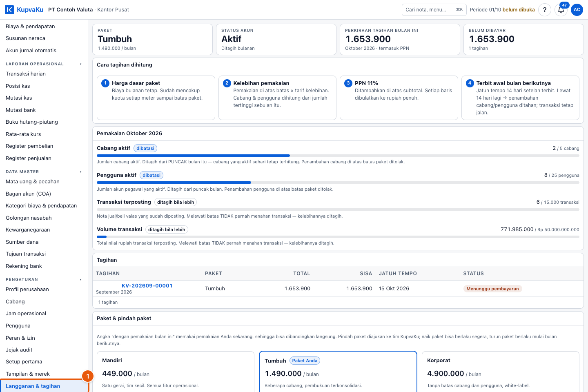Viewport: 588px width, 392px height.
Task: Open Peran & izin settings
Action: [x=44, y=338]
